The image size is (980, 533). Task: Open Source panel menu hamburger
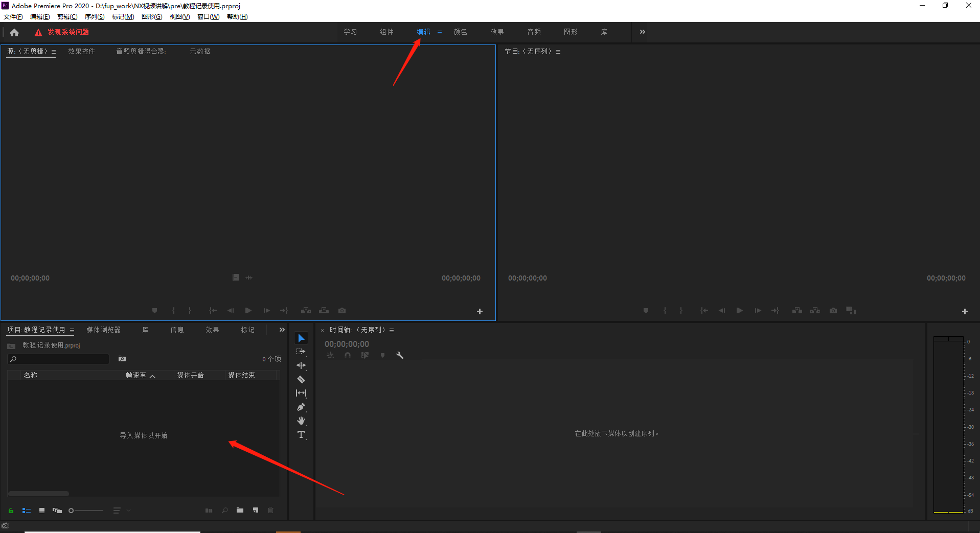pos(54,52)
